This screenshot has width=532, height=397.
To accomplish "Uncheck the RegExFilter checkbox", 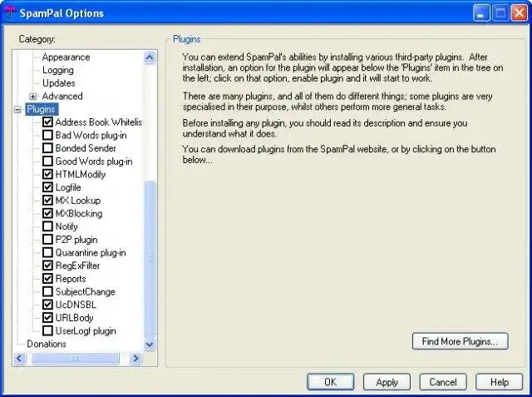I will (x=47, y=265).
